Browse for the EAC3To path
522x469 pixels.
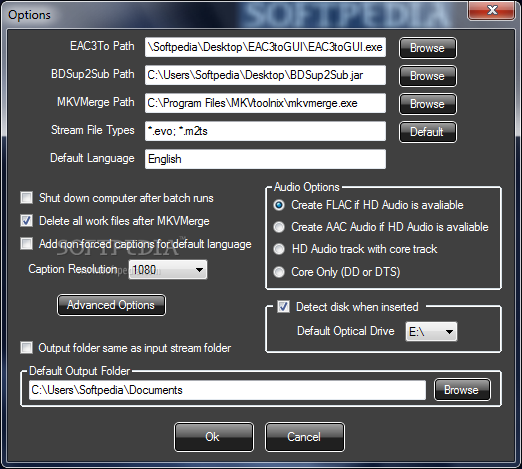tap(428, 48)
